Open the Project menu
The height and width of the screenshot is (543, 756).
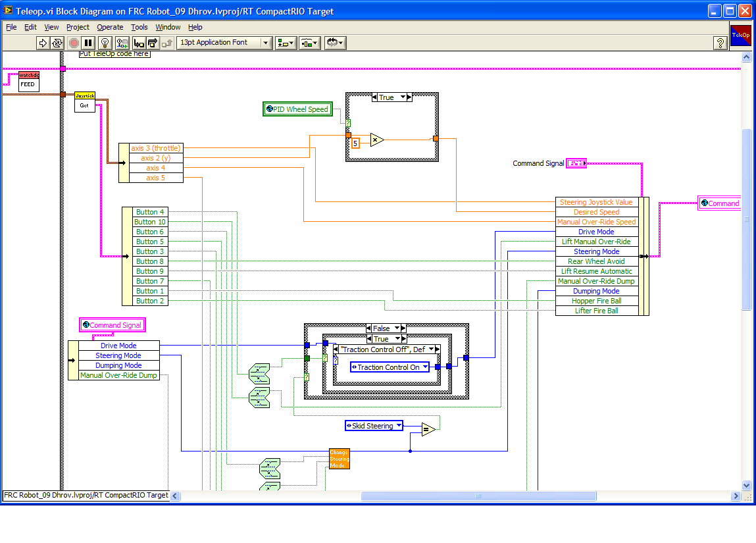point(78,27)
